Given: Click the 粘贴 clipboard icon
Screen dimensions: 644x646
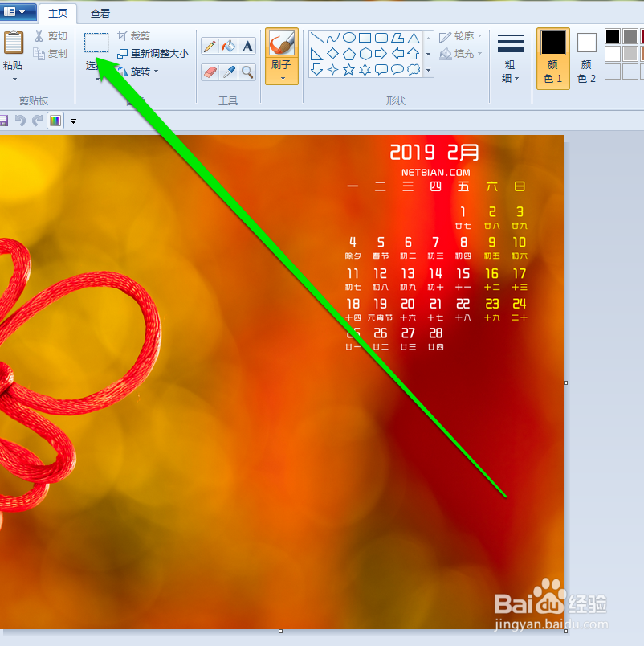Looking at the screenshot, I should tap(13, 43).
